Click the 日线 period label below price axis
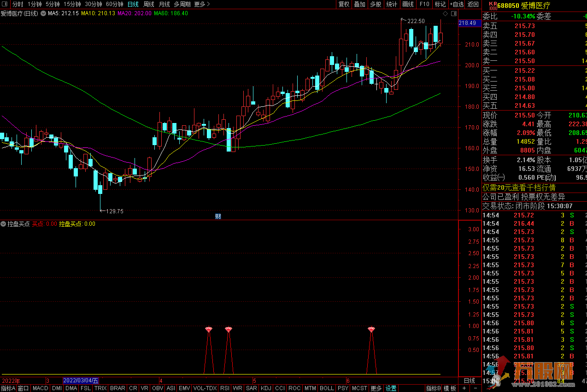Screen dimensions: 587x392 (469, 380)
